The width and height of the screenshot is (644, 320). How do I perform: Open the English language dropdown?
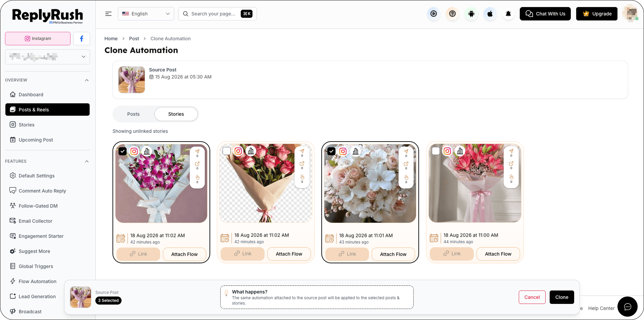click(146, 14)
